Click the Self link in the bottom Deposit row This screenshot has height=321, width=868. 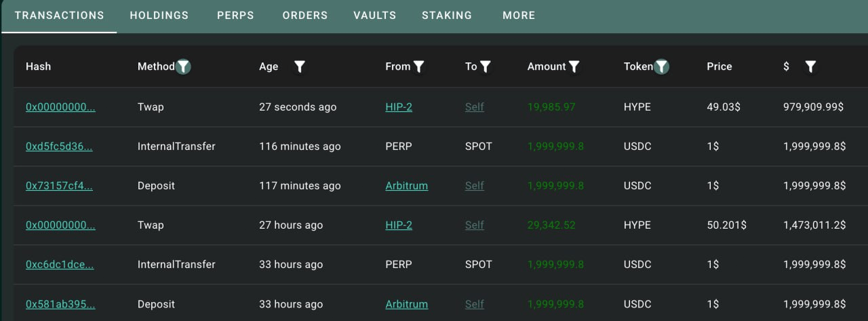coord(475,304)
